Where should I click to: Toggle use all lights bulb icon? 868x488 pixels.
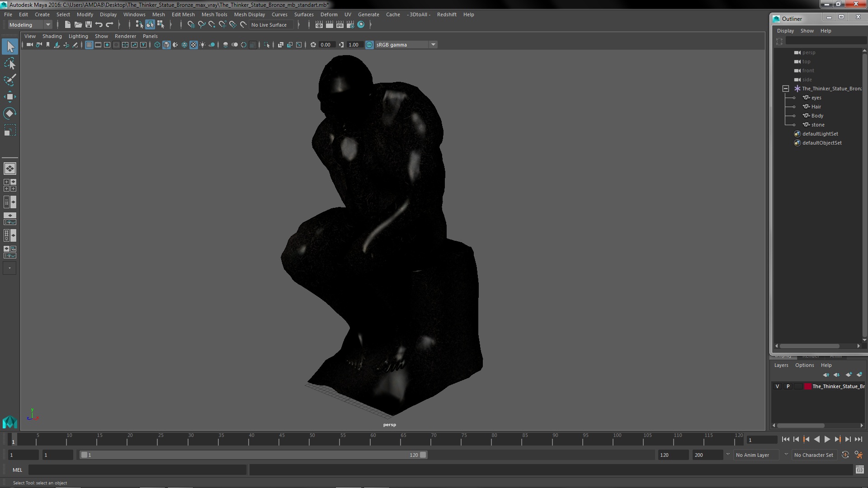click(203, 45)
